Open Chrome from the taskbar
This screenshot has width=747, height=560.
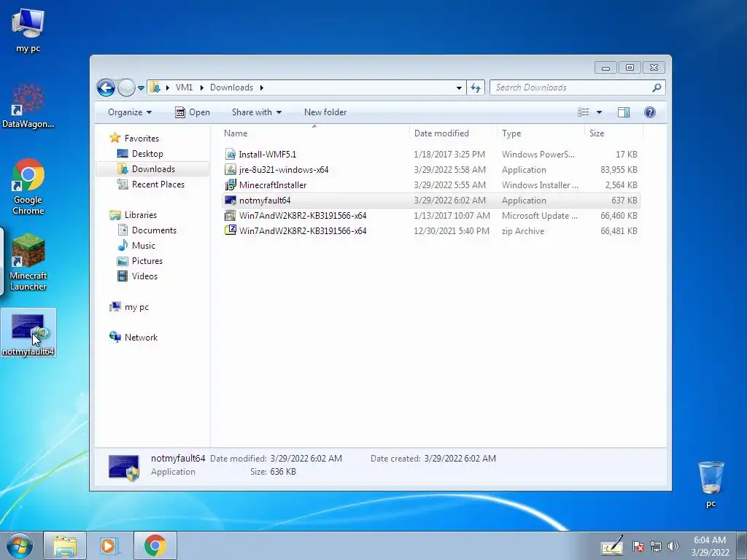(x=155, y=545)
